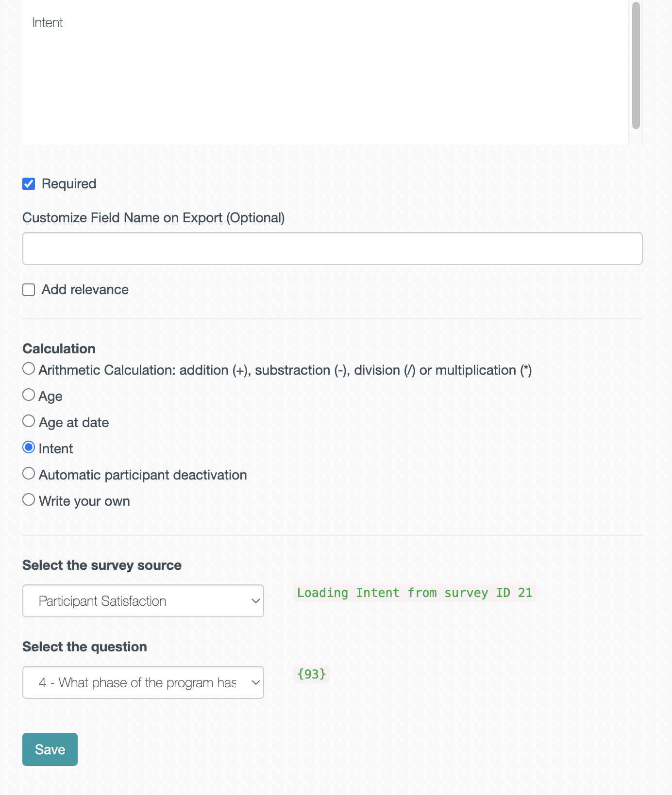
Task: Click the text area vertical scrollbar
Action: click(636, 66)
